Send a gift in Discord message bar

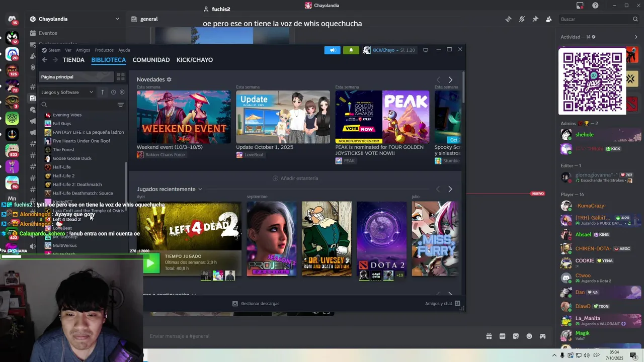(489, 336)
